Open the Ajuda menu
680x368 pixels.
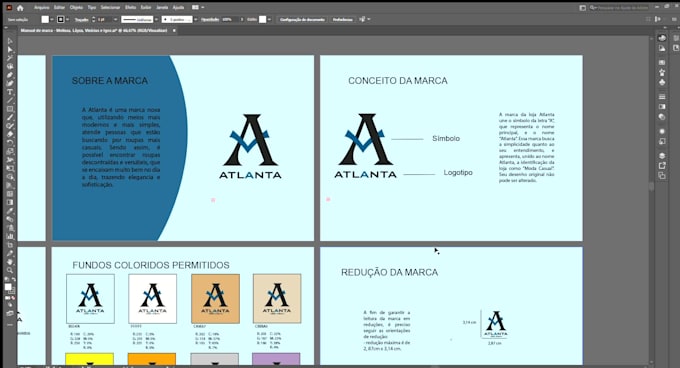pos(178,7)
